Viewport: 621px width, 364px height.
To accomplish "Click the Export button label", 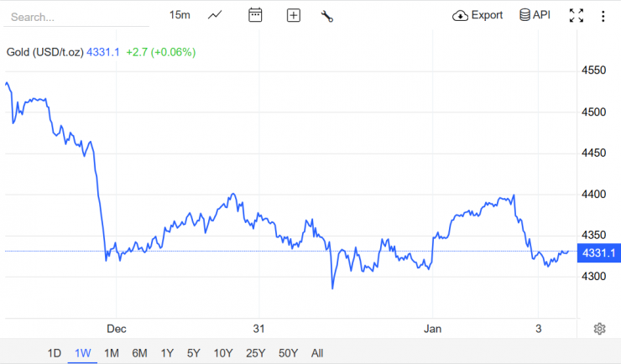I will [x=487, y=15].
